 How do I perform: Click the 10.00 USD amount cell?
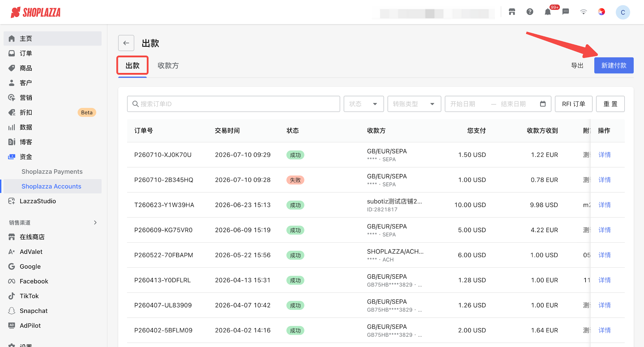[470, 205]
